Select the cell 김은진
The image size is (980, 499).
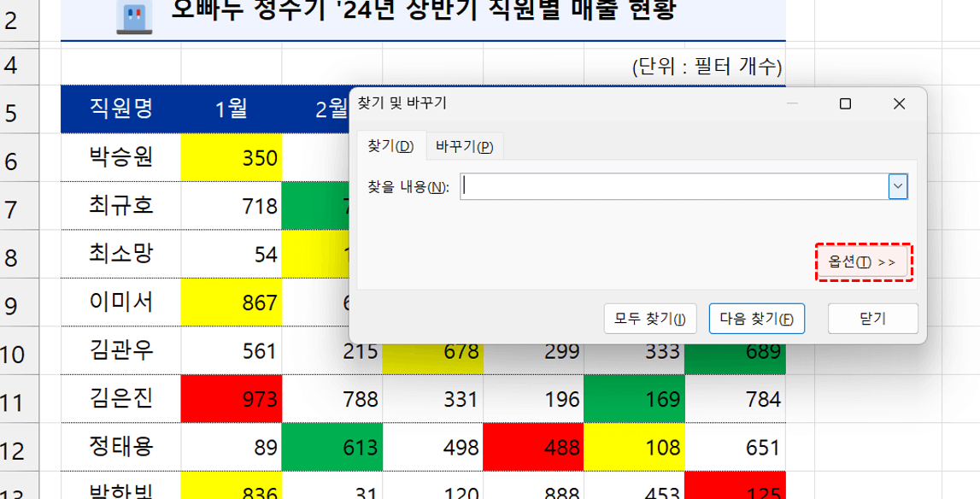(120, 399)
